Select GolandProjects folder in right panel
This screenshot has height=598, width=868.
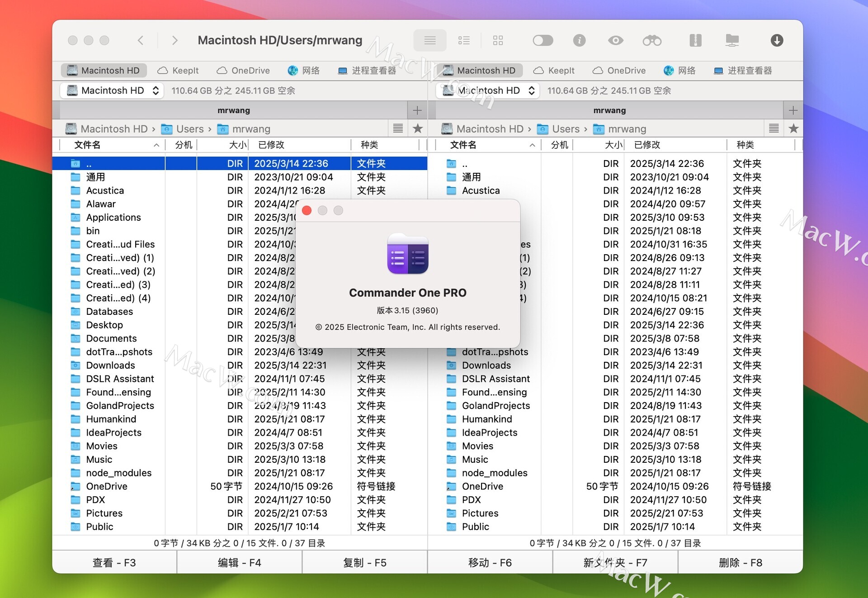[615, 405]
